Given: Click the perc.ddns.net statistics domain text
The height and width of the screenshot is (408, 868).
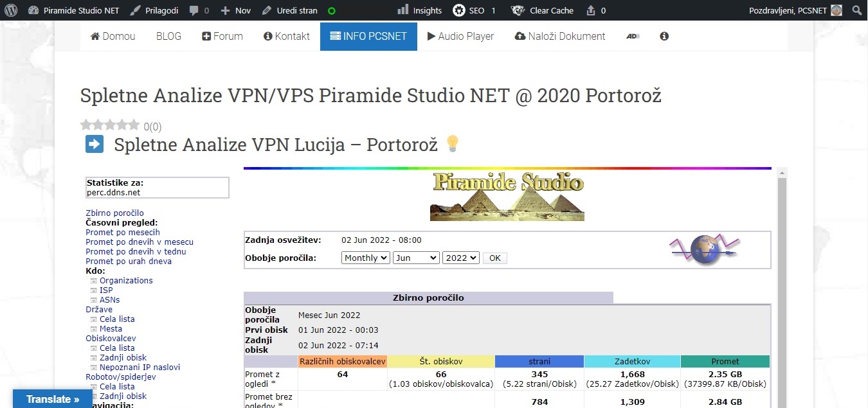Looking at the screenshot, I should click(113, 192).
